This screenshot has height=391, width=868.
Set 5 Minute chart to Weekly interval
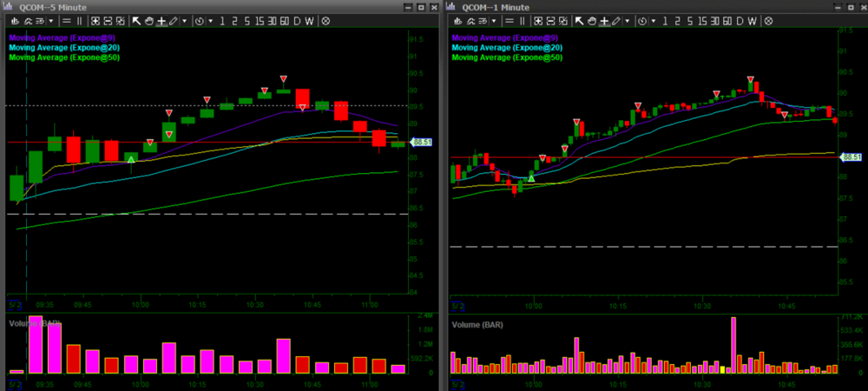309,20
